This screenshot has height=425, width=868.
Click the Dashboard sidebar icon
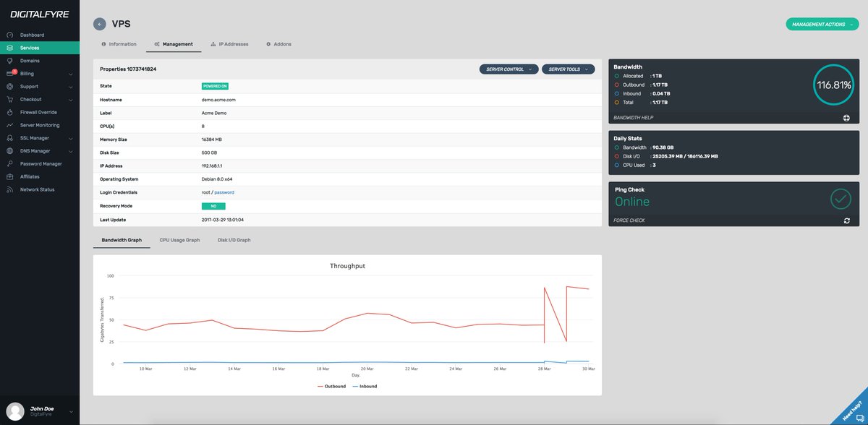coord(9,35)
